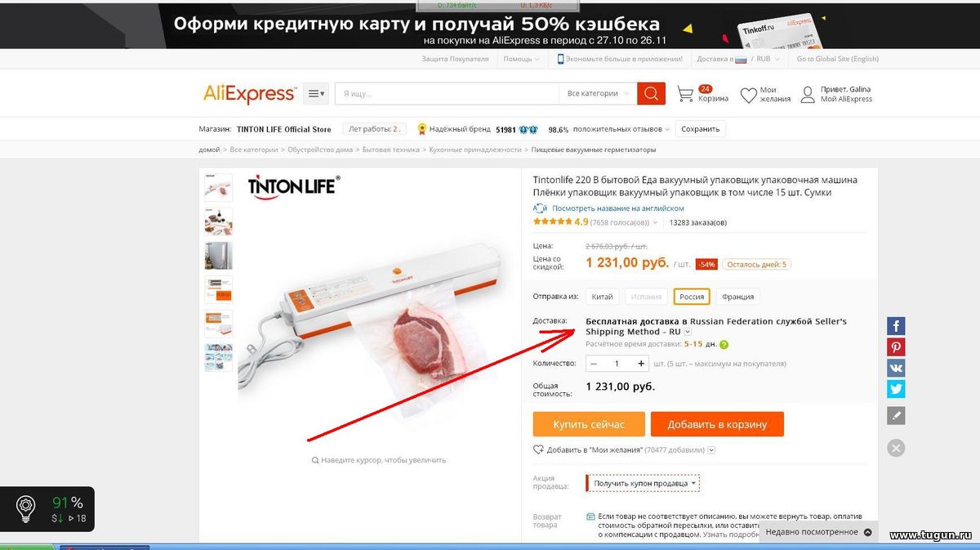The height and width of the screenshot is (550, 980).
Task: Open the Galina account profile icon
Action: pos(808,95)
